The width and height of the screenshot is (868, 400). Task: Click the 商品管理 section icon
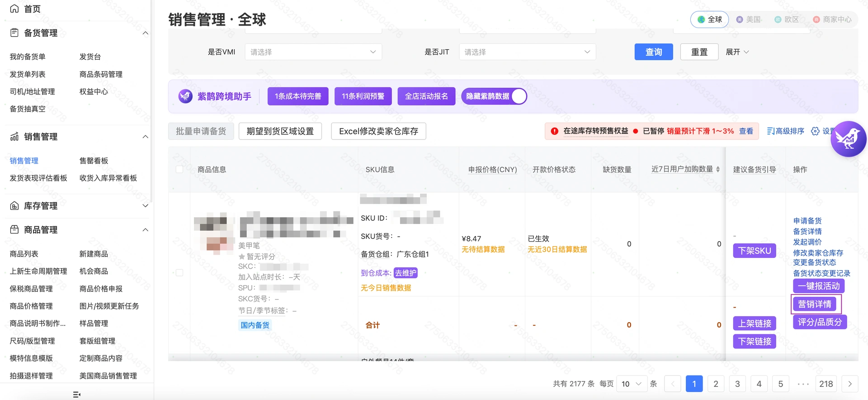[14, 229]
